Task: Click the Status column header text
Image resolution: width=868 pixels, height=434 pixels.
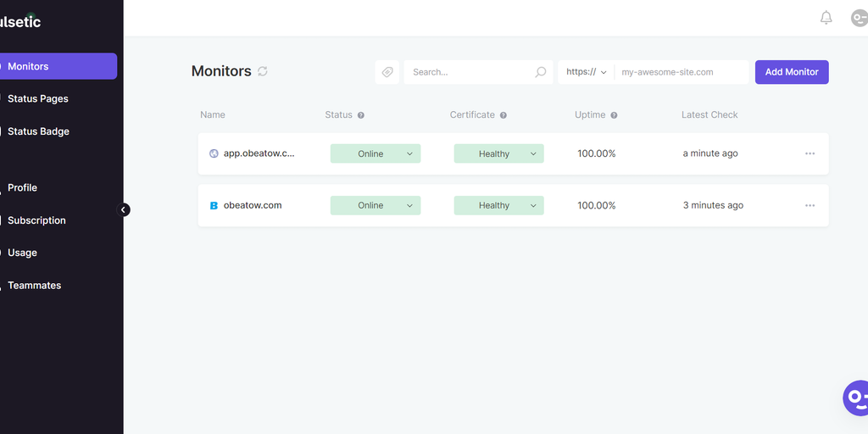Action: pyautogui.click(x=339, y=114)
